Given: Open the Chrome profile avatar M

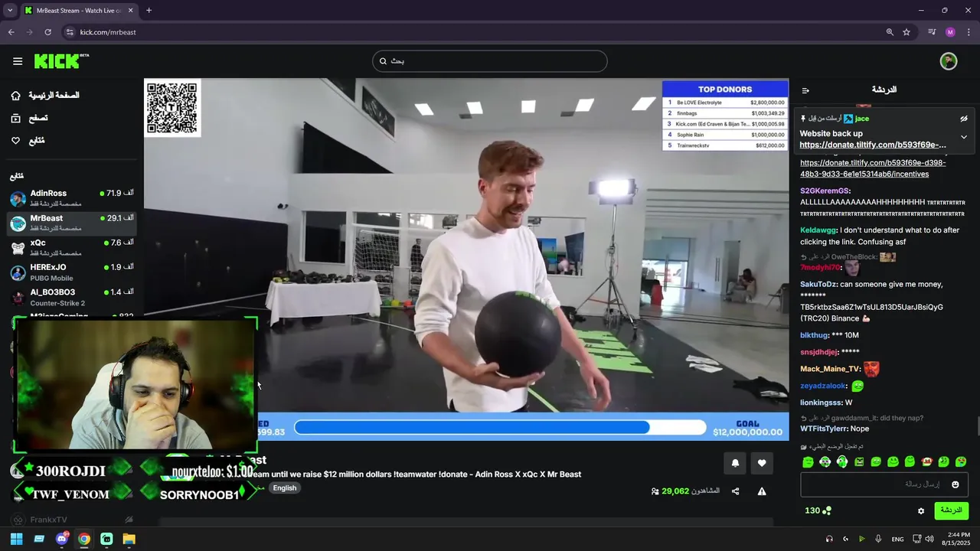Looking at the screenshot, I should click(950, 32).
